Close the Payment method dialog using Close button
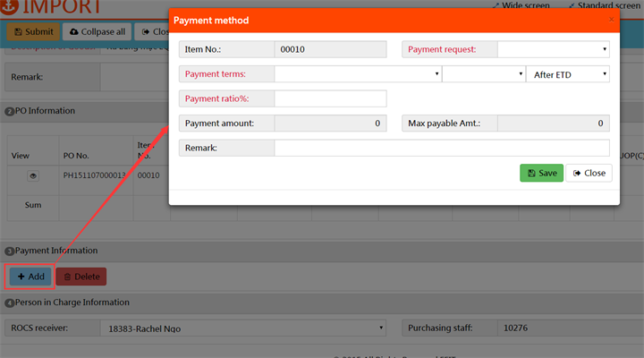The height and width of the screenshot is (358, 644). click(589, 173)
